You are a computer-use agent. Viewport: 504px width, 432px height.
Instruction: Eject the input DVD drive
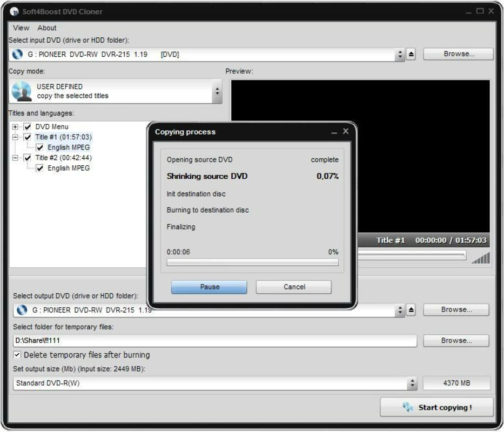411,55
